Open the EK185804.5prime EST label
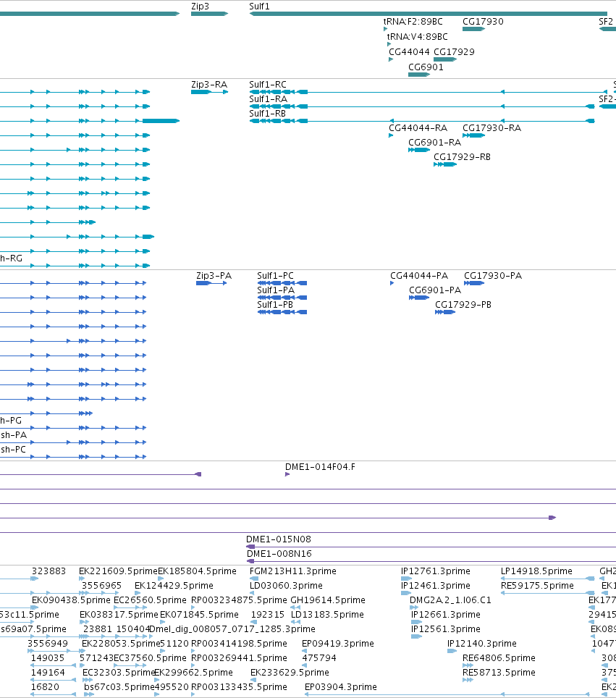Screen dimensions: 616x698 (x=197, y=571)
